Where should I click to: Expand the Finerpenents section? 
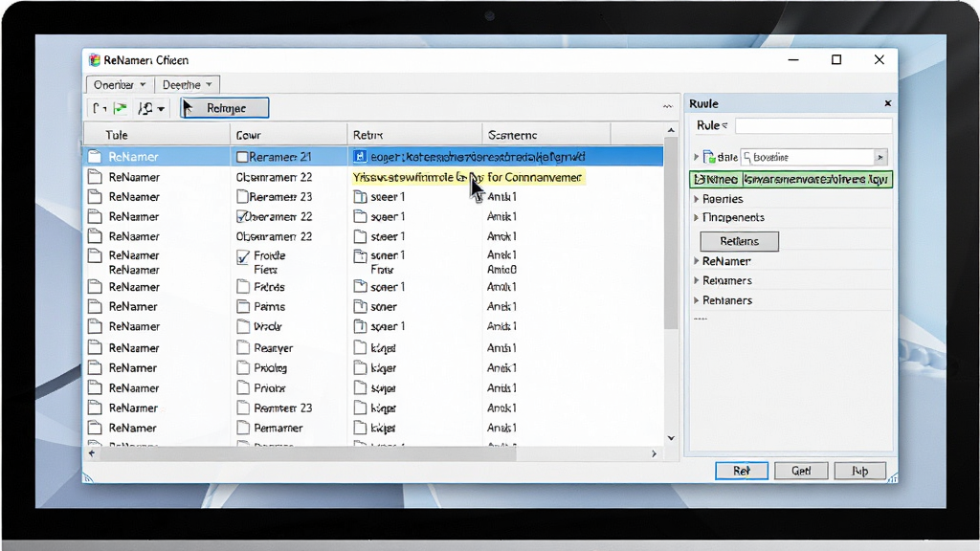coord(697,217)
